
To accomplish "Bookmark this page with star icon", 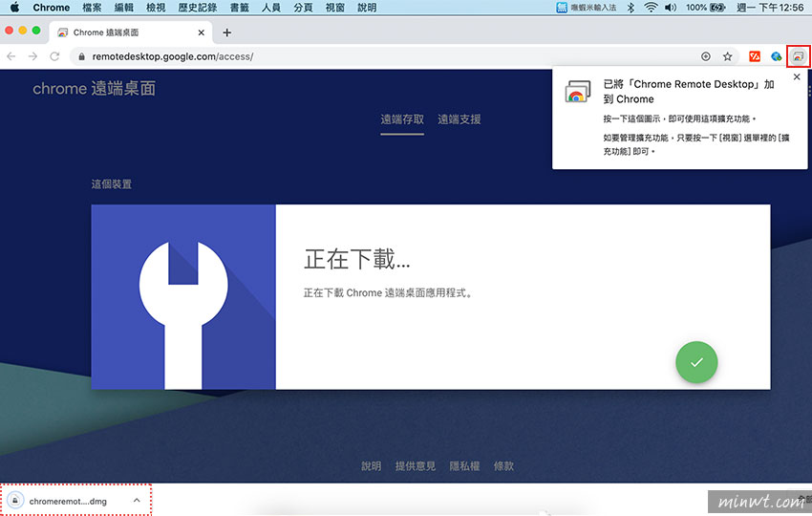I will (728, 56).
